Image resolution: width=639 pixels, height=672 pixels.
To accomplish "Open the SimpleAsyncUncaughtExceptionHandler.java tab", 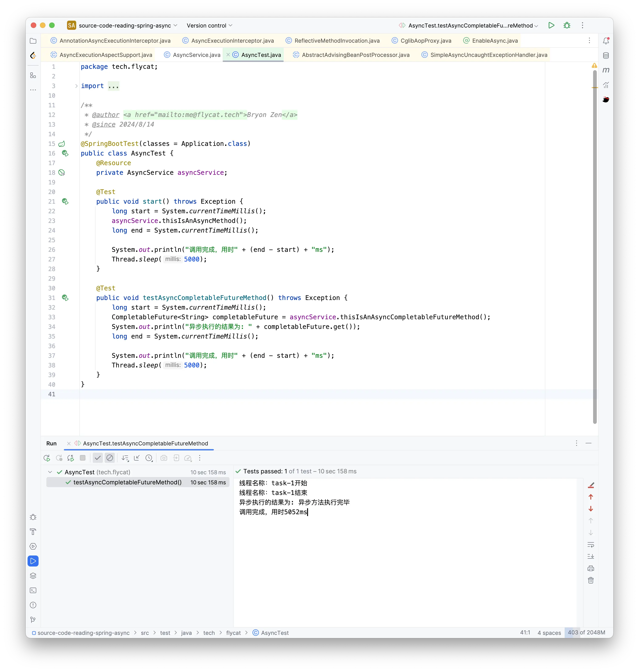I will pos(484,55).
